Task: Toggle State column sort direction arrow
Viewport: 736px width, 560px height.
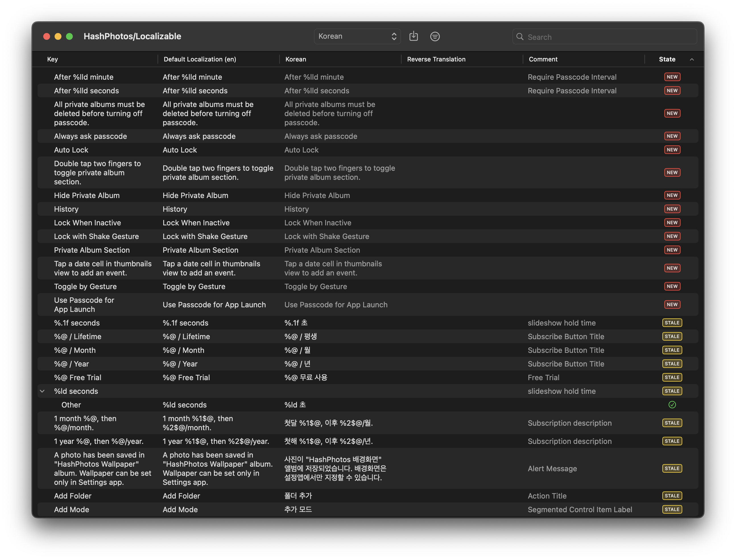Action: 692,59
